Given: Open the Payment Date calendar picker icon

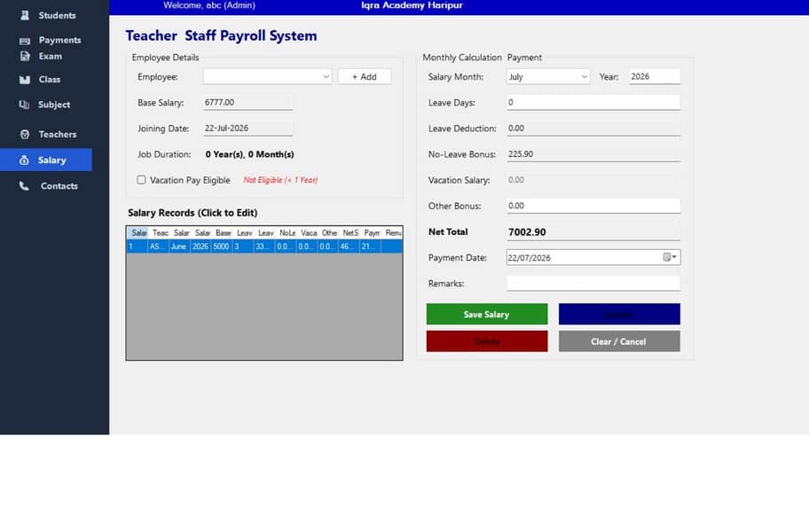Looking at the screenshot, I should pyautogui.click(x=670, y=257).
